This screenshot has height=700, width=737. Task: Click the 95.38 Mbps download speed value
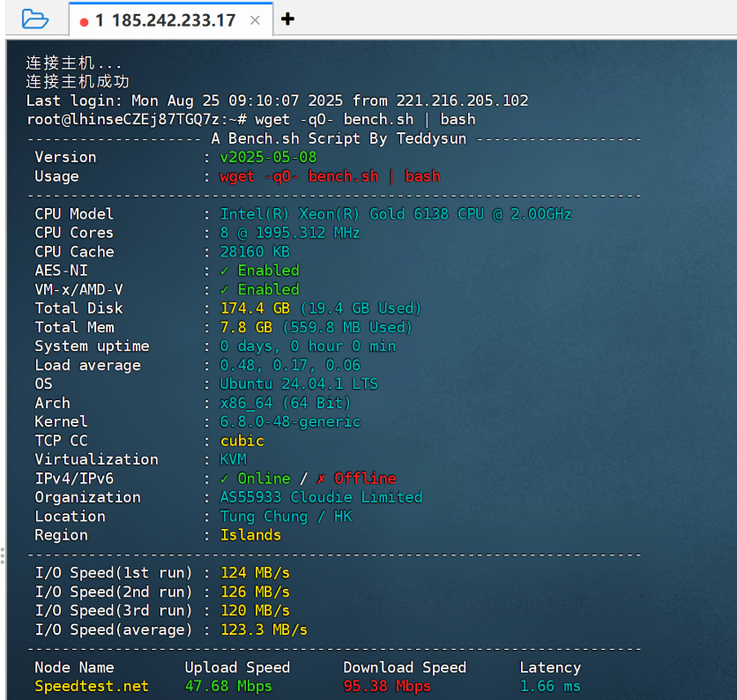pos(387,686)
